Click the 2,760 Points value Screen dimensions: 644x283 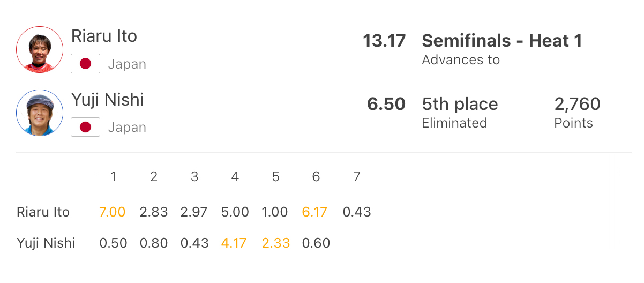click(x=577, y=104)
